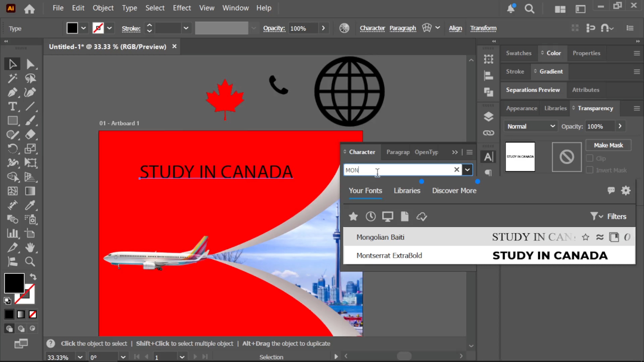Enable the Invert Mask checkbox
Screen dimensions: 644x362
[x=589, y=170]
